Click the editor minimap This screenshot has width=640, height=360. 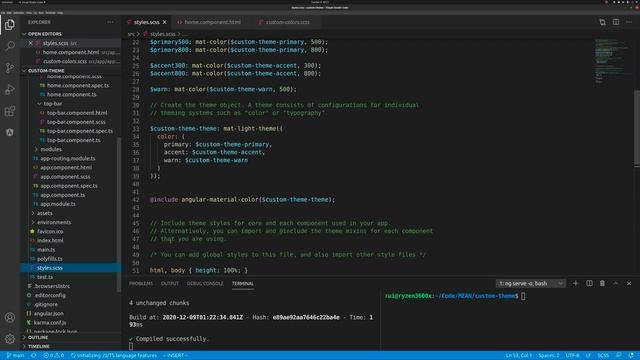click(612, 61)
